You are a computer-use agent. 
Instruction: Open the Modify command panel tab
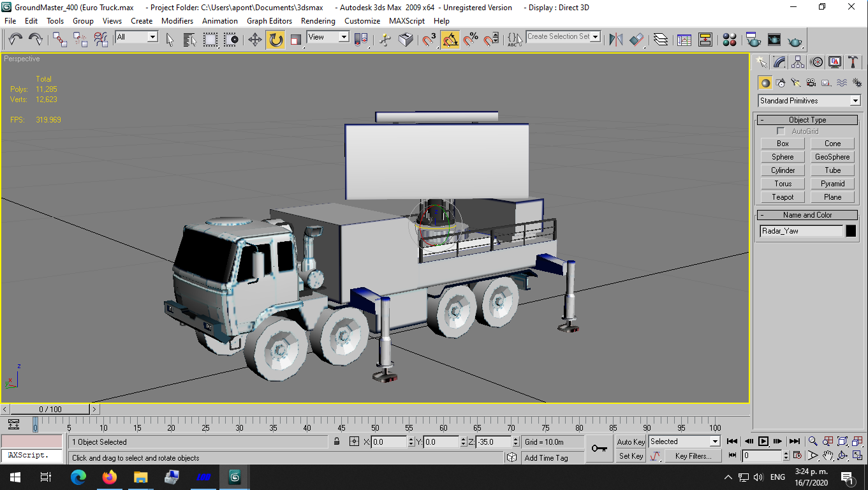click(779, 62)
